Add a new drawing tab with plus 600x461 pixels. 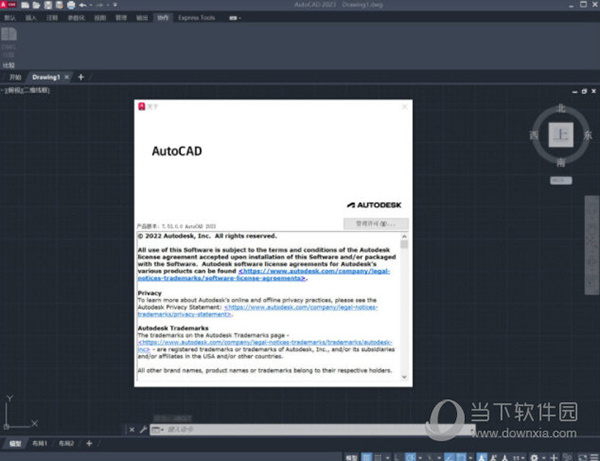[81, 77]
